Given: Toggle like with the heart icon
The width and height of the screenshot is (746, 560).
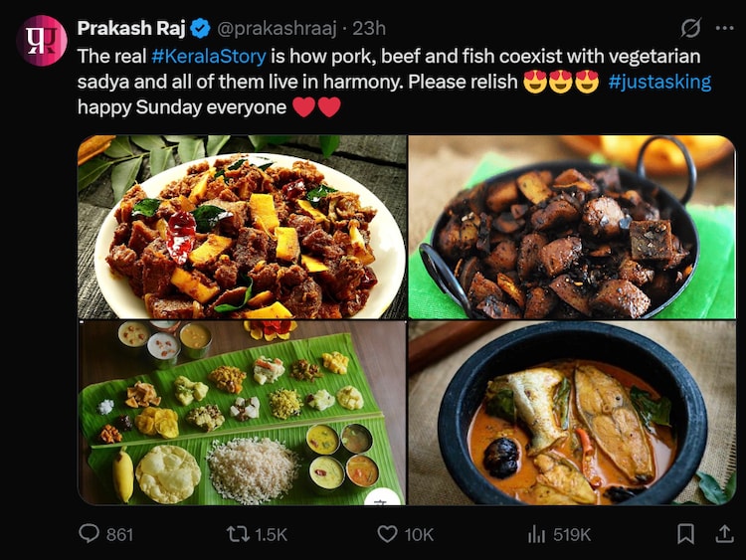Looking at the screenshot, I should coord(388,534).
